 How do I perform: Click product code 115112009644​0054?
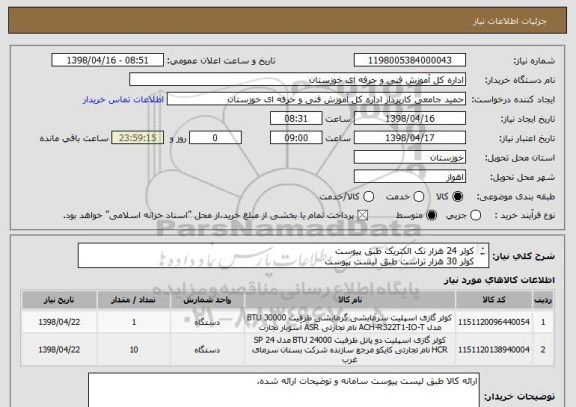click(x=494, y=322)
